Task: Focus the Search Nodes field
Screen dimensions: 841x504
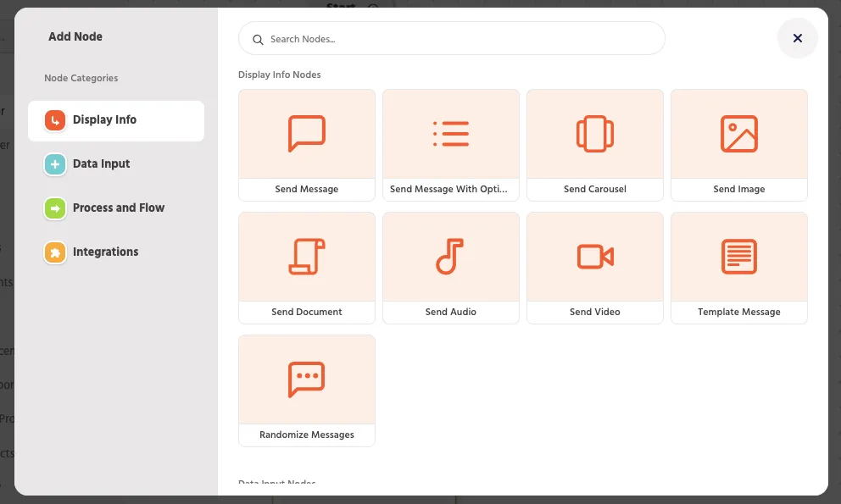Action: [x=452, y=39]
